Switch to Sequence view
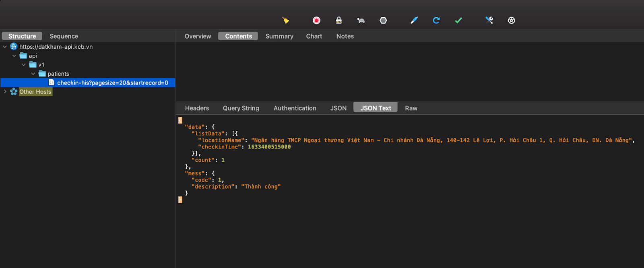 point(64,36)
